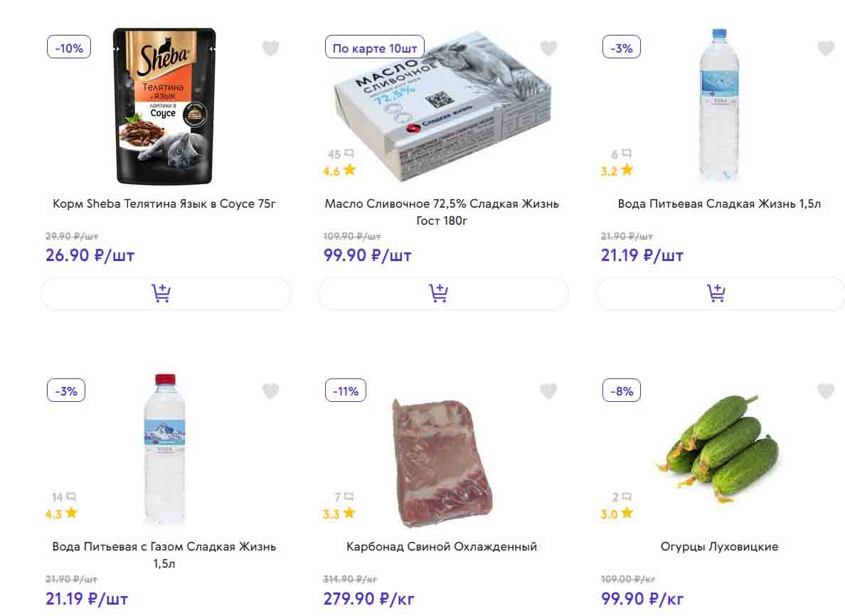
Task: Click the cucumbers product photo
Action: coord(718,447)
